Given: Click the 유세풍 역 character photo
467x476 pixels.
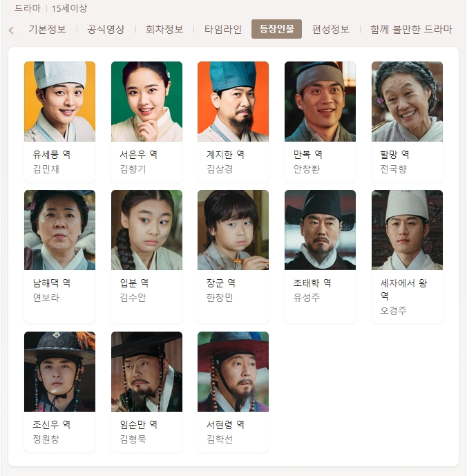Looking at the screenshot, I should (60, 102).
